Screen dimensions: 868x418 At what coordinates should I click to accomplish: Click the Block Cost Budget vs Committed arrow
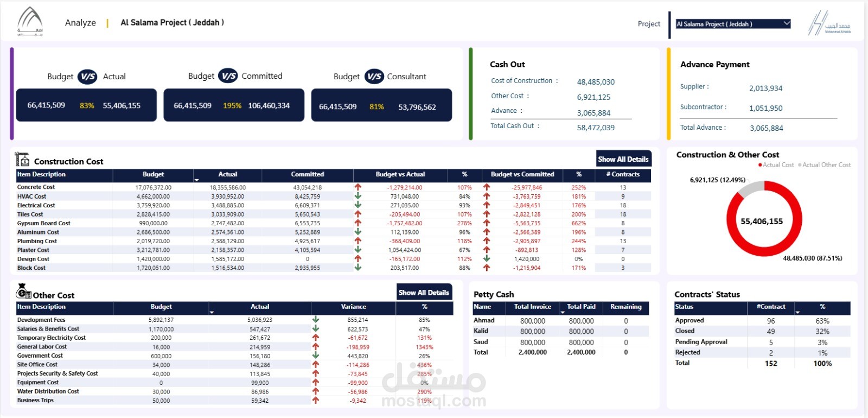[487, 268]
